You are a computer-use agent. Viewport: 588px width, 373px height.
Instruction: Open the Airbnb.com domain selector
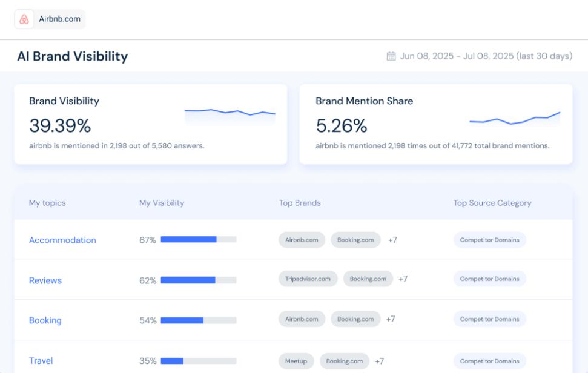(x=50, y=19)
